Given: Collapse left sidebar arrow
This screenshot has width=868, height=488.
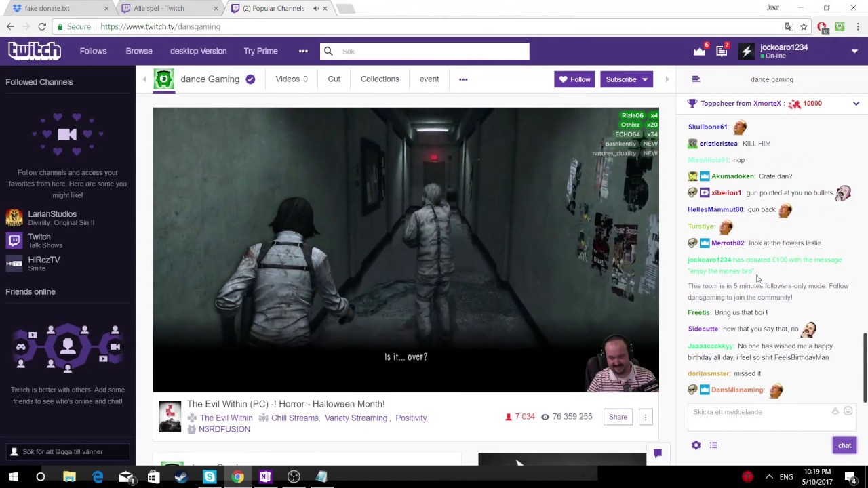Looking at the screenshot, I should (x=144, y=79).
